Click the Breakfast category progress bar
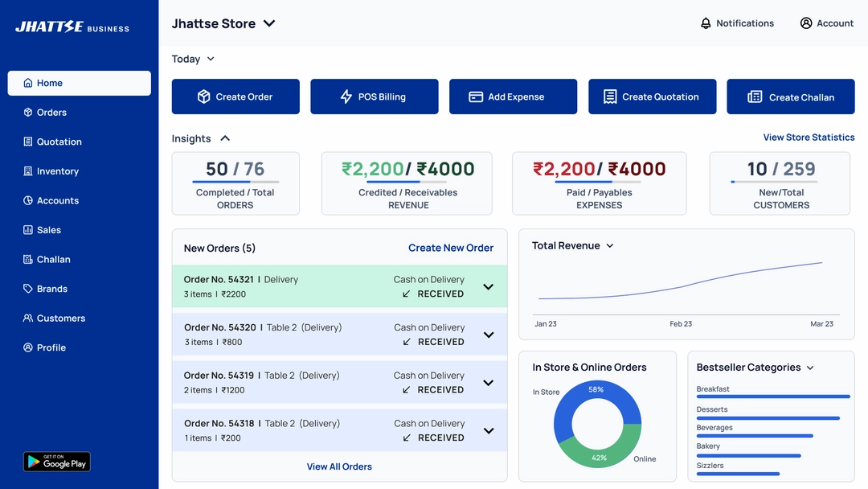The width and height of the screenshot is (868, 489). (x=772, y=396)
